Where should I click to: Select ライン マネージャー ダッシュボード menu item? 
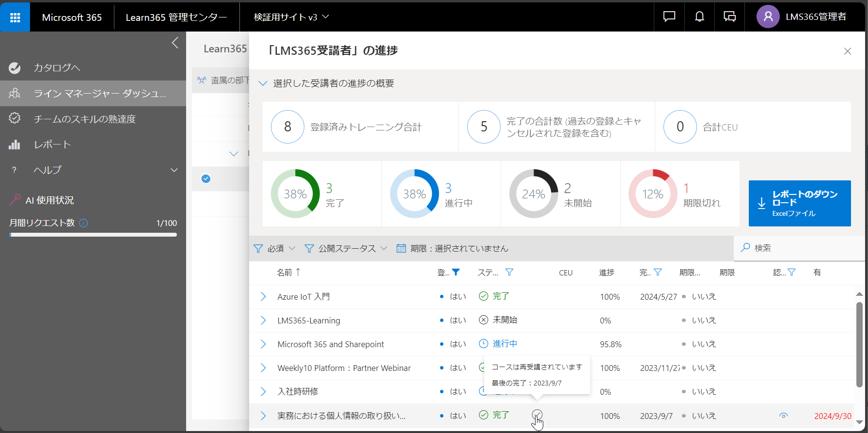pyautogui.click(x=93, y=93)
